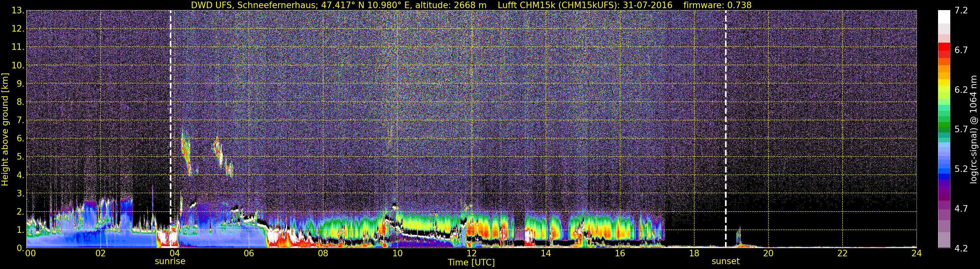
Task: Click the height axis tick '13.'
Action: [x=18, y=10]
